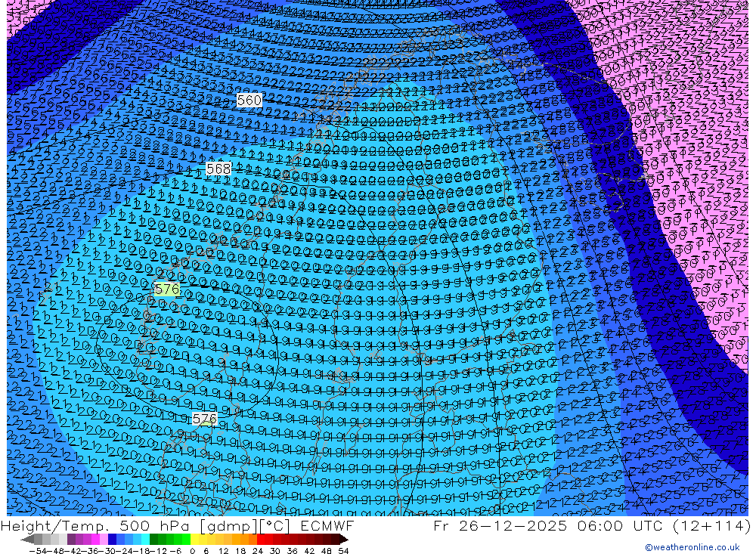Select the dark green legend swatch
The height and width of the screenshot is (554, 756).
pos(153,539)
